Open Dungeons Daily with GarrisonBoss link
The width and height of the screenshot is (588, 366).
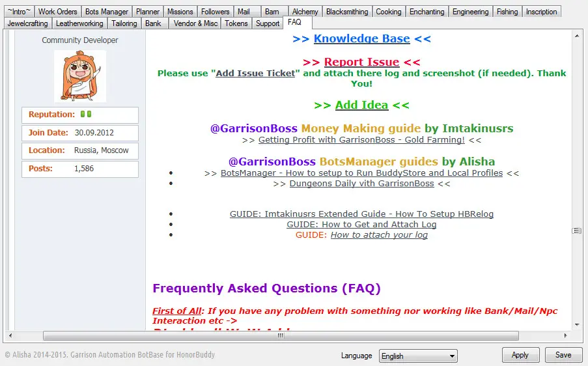click(x=361, y=184)
